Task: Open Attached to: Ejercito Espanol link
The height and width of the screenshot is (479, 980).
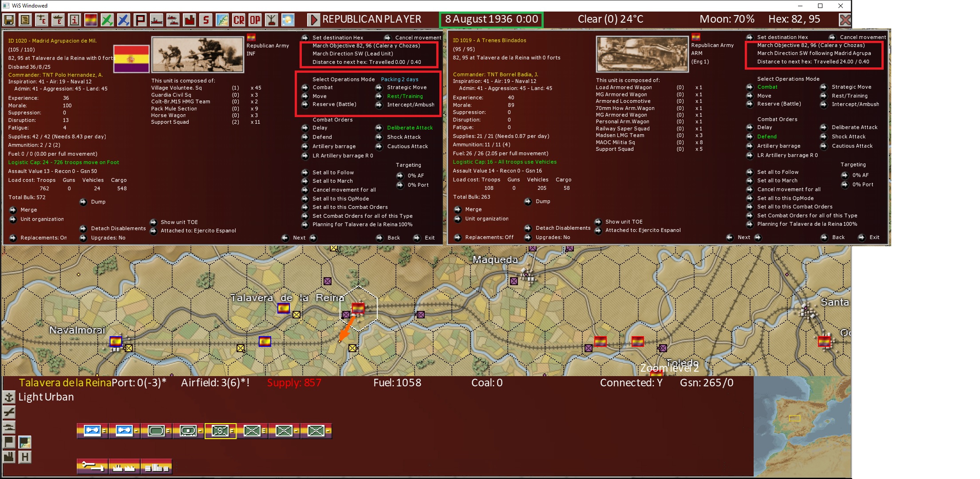Action: click(x=195, y=230)
